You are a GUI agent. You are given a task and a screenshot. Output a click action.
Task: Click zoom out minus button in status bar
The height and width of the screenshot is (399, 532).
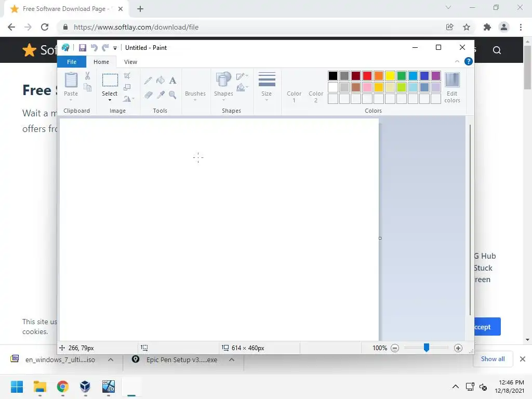(x=395, y=348)
